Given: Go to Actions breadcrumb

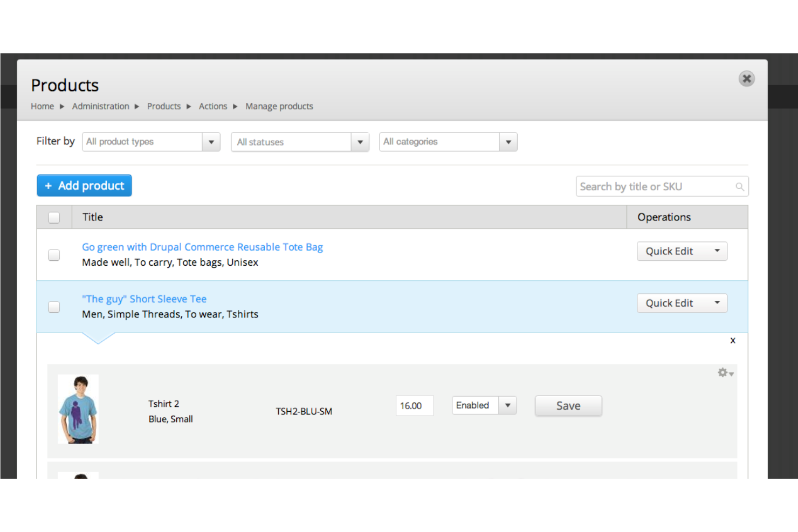Looking at the screenshot, I should point(213,106).
